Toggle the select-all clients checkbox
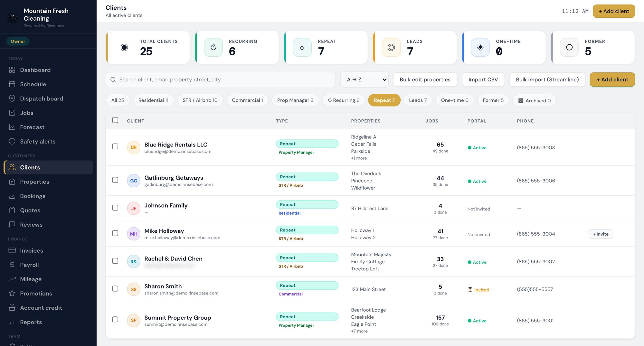 (x=115, y=120)
